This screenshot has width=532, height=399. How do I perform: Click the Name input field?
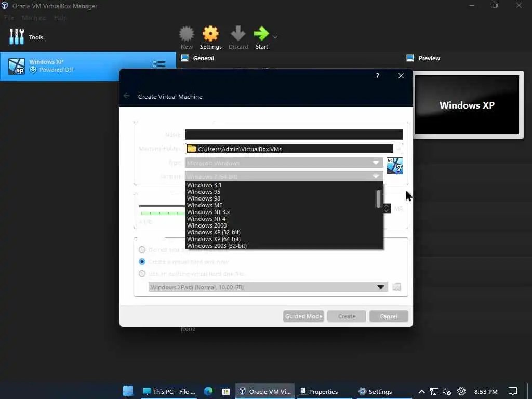tap(294, 135)
